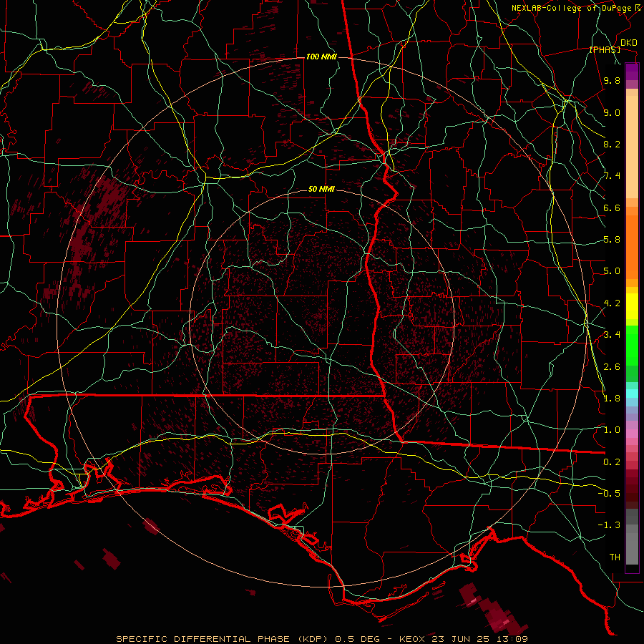This screenshot has height=644, width=644.
Task: Click the 3.4 legend value
Action: (x=612, y=335)
